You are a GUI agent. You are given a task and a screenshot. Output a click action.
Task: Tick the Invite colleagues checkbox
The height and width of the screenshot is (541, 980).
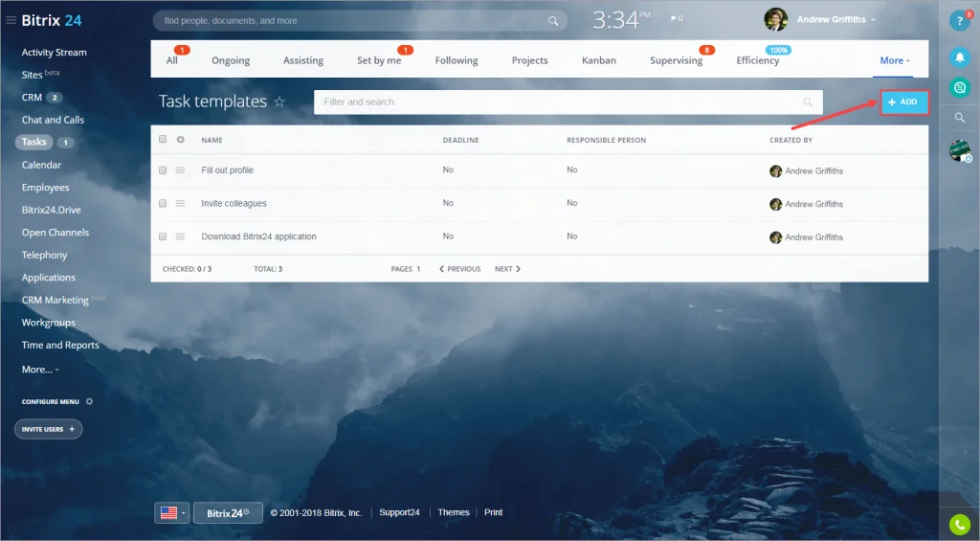coord(163,204)
